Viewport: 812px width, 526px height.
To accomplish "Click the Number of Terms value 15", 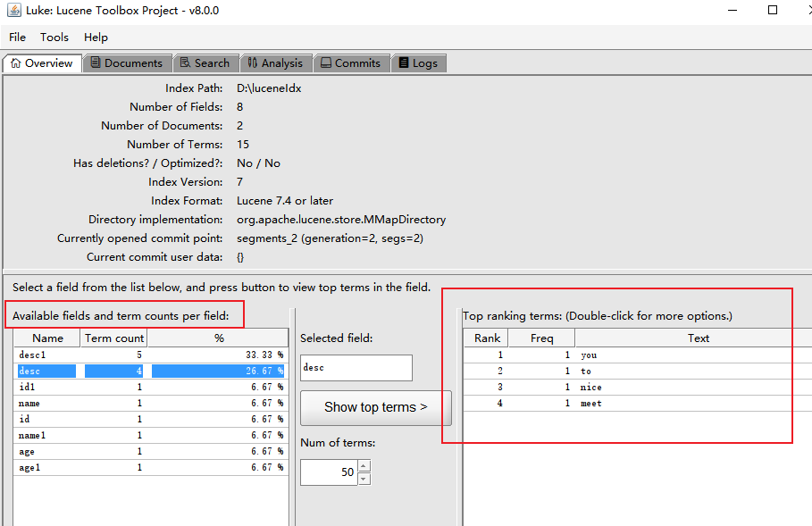I will click(243, 145).
